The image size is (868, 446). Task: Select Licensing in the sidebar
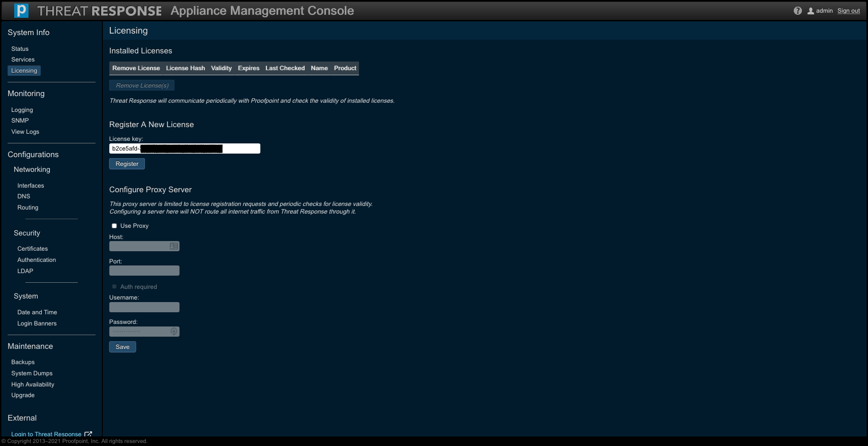[x=24, y=71]
